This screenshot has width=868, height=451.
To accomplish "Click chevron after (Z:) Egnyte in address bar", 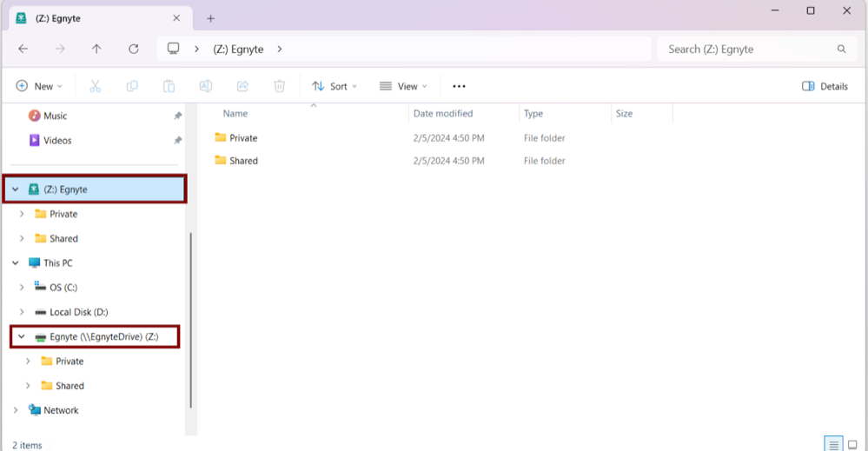I will (280, 50).
